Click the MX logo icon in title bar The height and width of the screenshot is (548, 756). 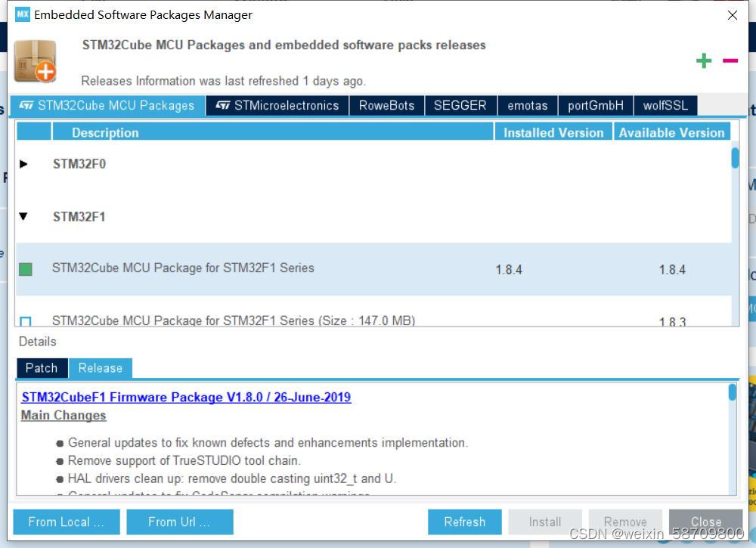[x=22, y=14]
